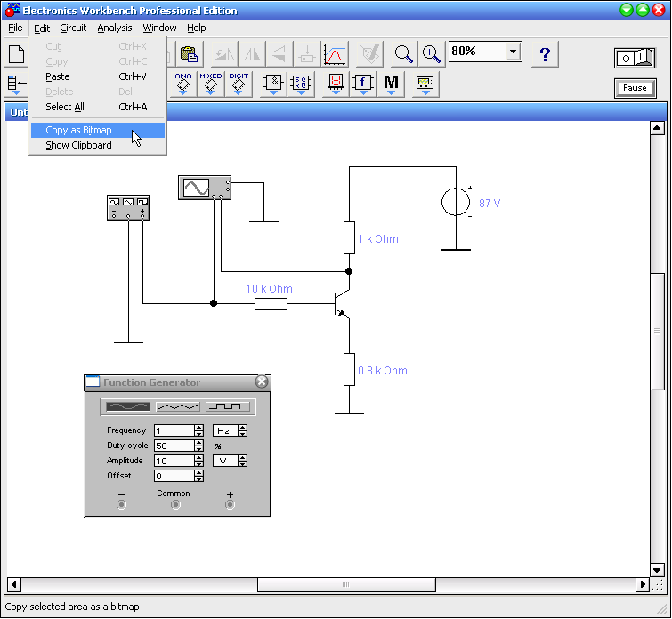Click the New file toolbar icon
672x619 pixels.
point(17,54)
